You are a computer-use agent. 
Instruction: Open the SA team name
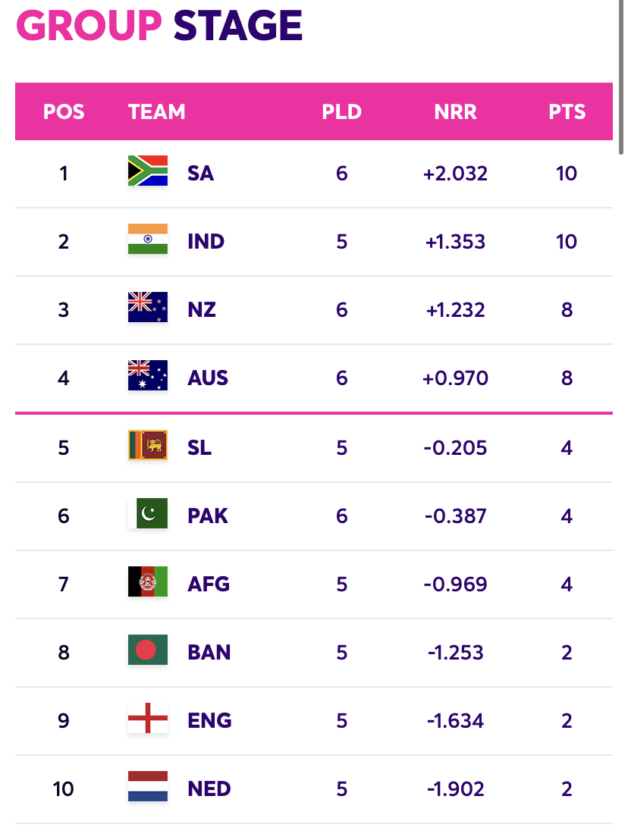200,173
